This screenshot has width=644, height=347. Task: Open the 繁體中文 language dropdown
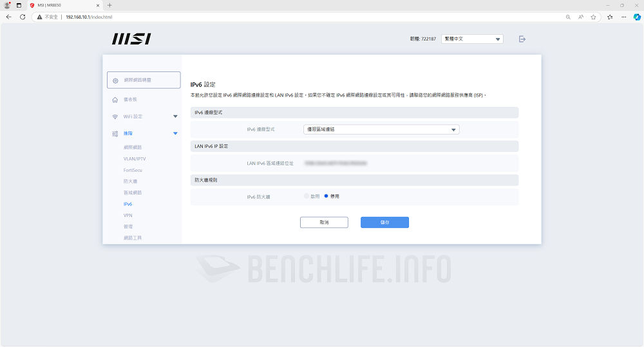click(472, 39)
